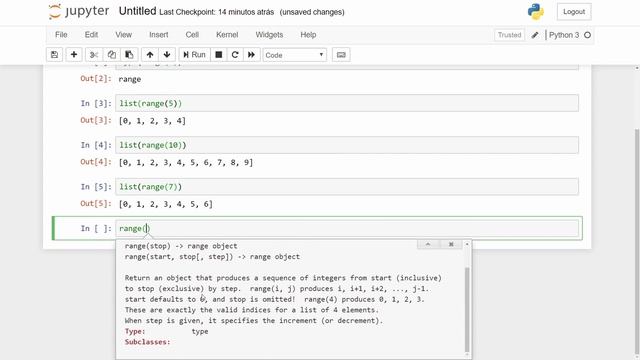The height and width of the screenshot is (360, 640).
Task: Click the Out[3] output list
Action: point(152,121)
